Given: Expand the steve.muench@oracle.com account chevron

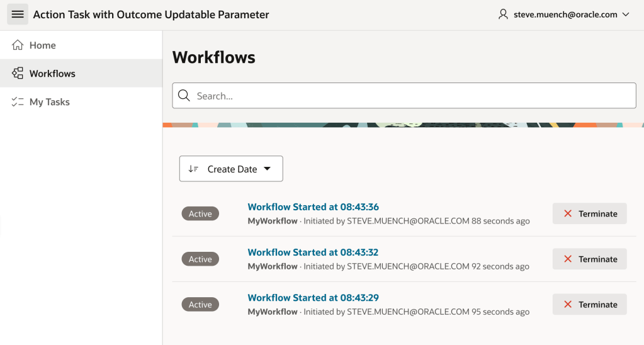Looking at the screenshot, I should 626,14.
